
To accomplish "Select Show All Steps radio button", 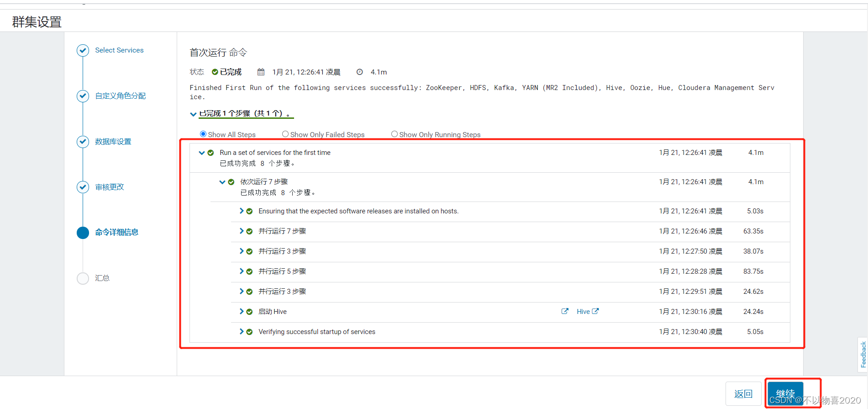I will (203, 134).
